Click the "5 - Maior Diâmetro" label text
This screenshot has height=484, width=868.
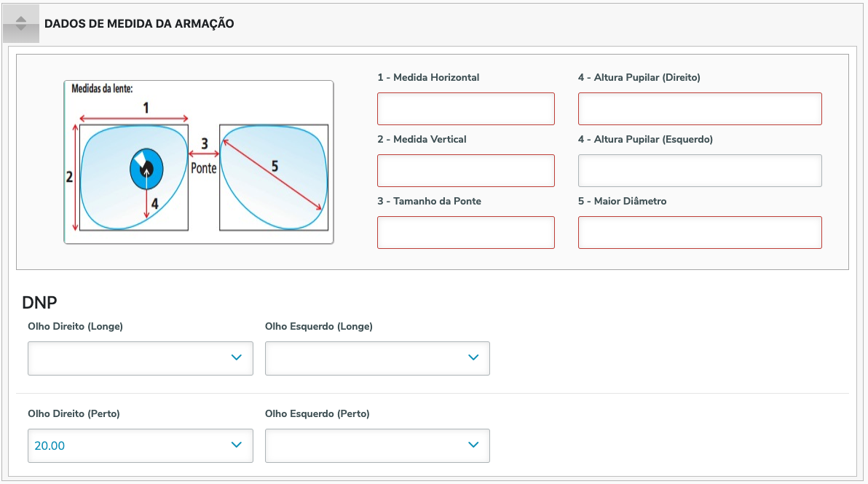pyautogui.click(x=622, y=201)
